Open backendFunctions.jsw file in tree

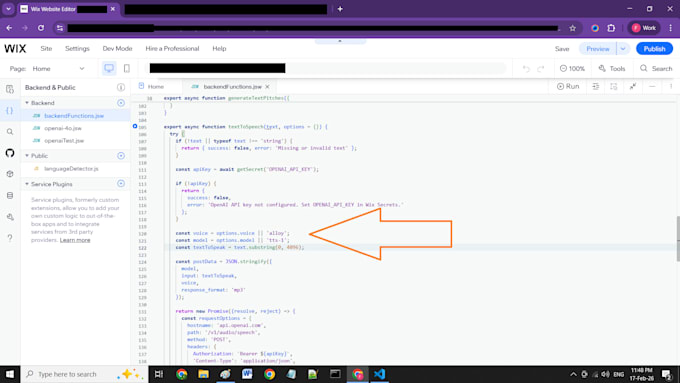75,116
